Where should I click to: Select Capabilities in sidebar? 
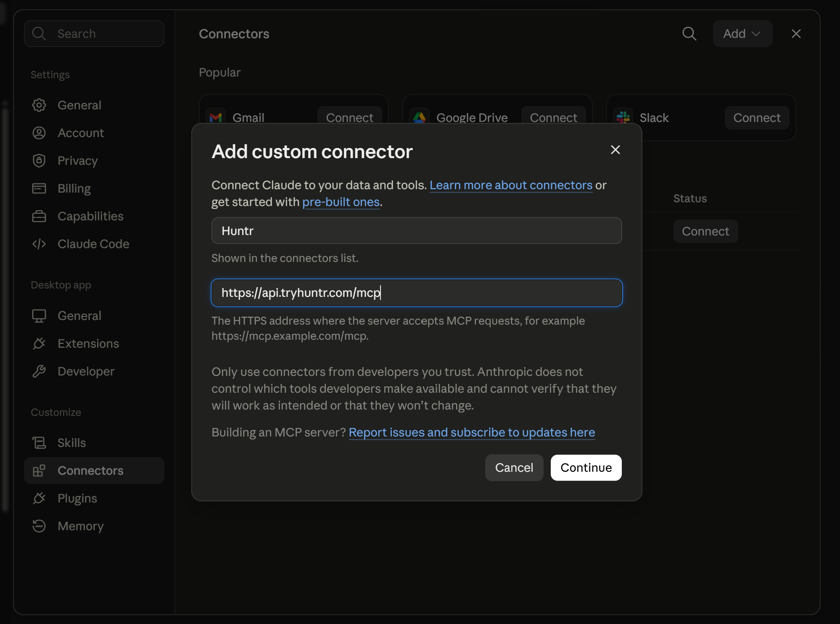tap(94, 216)
